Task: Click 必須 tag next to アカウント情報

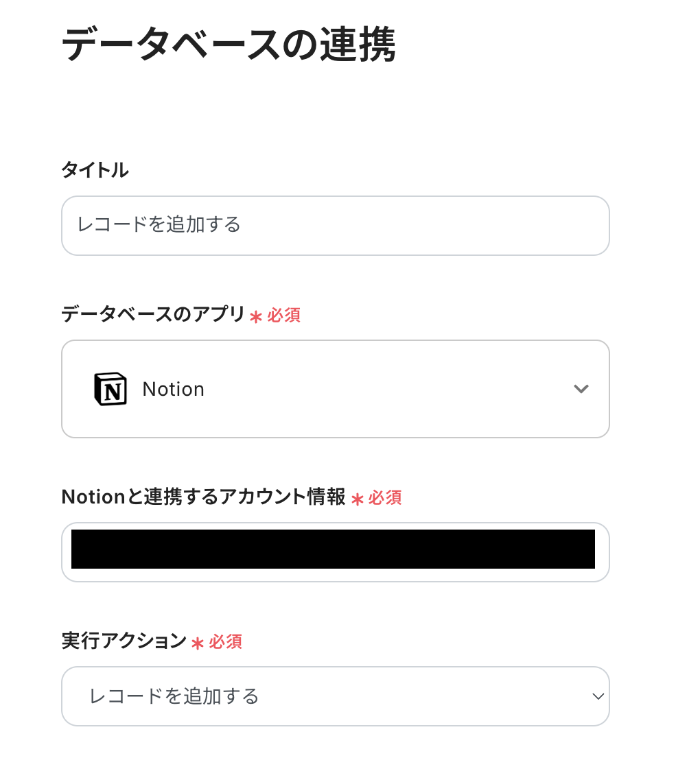Action: click(384, 497)
